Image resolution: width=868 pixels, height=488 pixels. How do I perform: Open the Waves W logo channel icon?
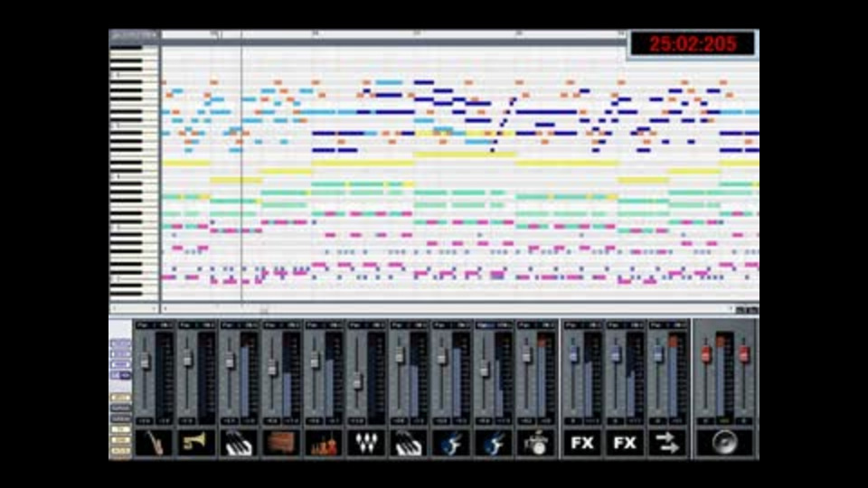(366, 443)
